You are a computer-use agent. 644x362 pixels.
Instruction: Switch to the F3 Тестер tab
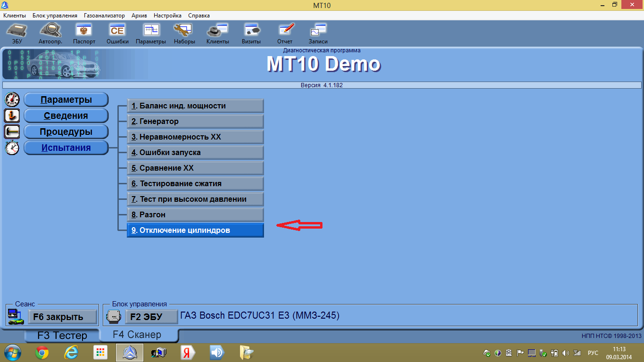click(x=62, y=336)
